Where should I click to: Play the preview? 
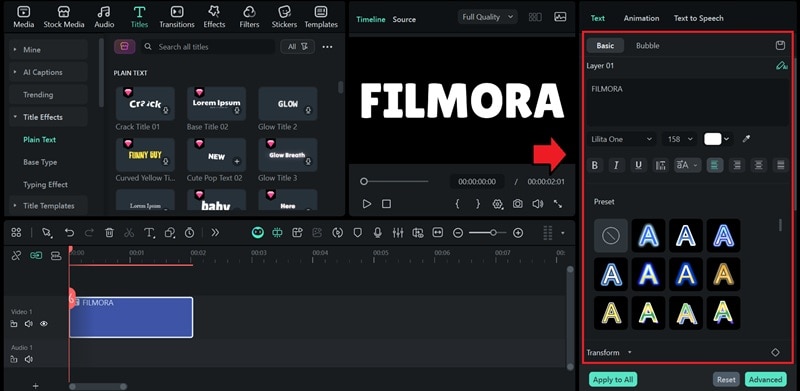[x=367, y=204]
